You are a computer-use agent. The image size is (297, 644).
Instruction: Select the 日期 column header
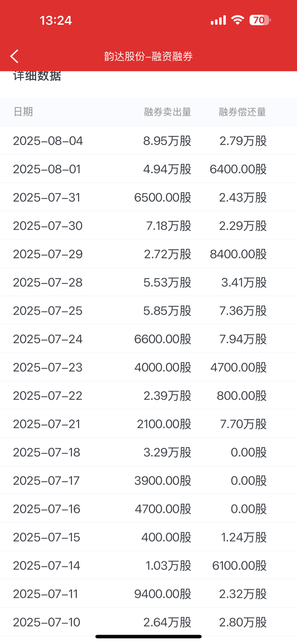pyautogui.click(x=23, y=112)
